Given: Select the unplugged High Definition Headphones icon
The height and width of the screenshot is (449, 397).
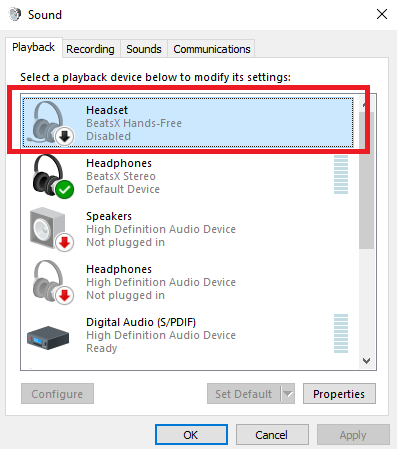Looking at the screenshot, I should pos(52,282).
